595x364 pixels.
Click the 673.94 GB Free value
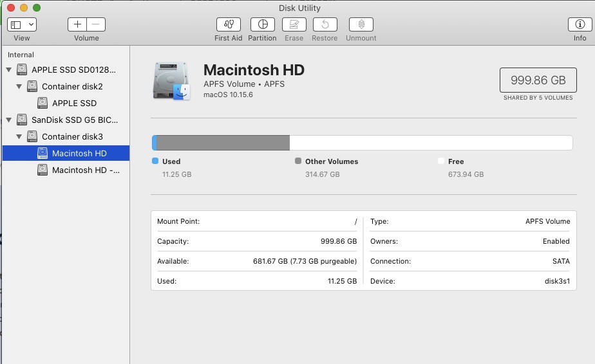tap(466, 174)
